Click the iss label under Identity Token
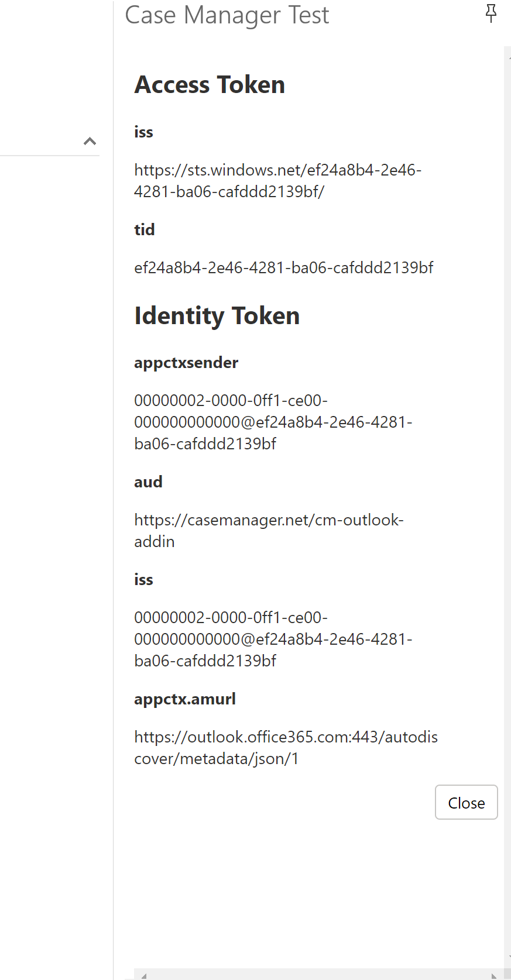This screenshot has height=980, width=511. [143, 580]
